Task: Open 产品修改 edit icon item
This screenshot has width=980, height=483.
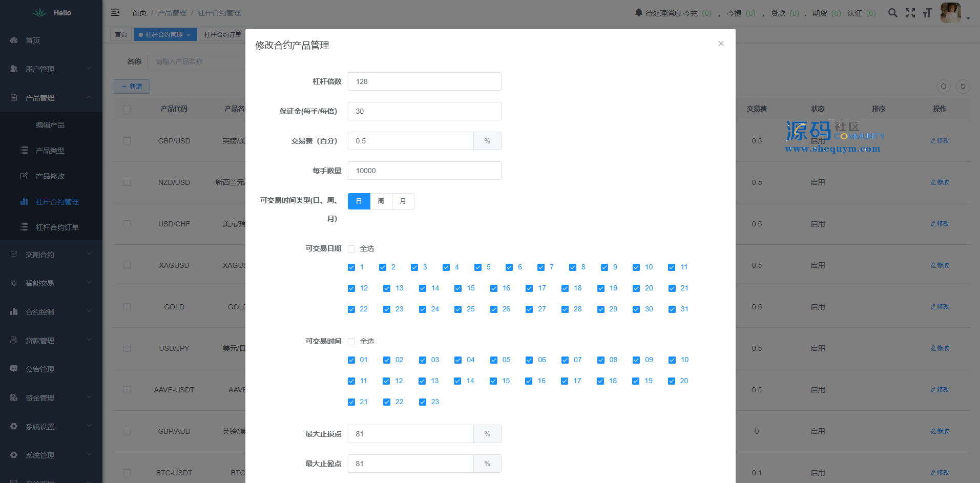Action: pos(24,176)
